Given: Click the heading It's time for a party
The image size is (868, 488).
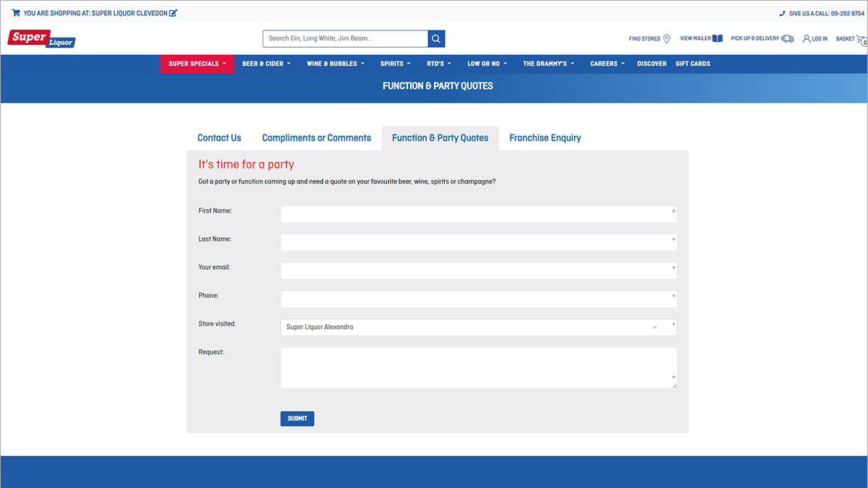Looking at the screenshot, I should click(x=246, y=164).
